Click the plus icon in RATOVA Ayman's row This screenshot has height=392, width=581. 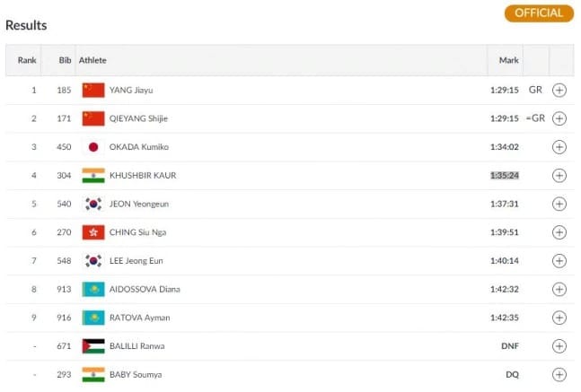(559, 318)
